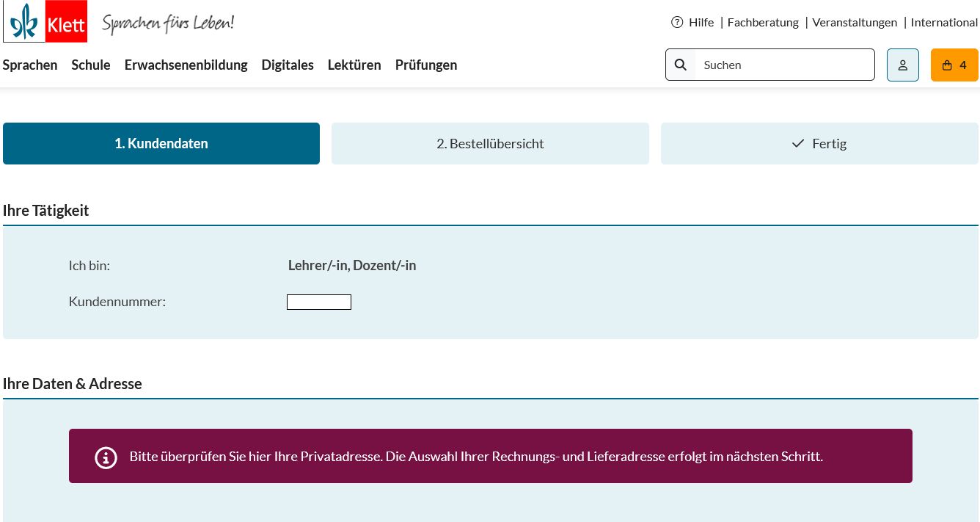Go to the International link
Screen dimensions: 980x522
point(944,22)
